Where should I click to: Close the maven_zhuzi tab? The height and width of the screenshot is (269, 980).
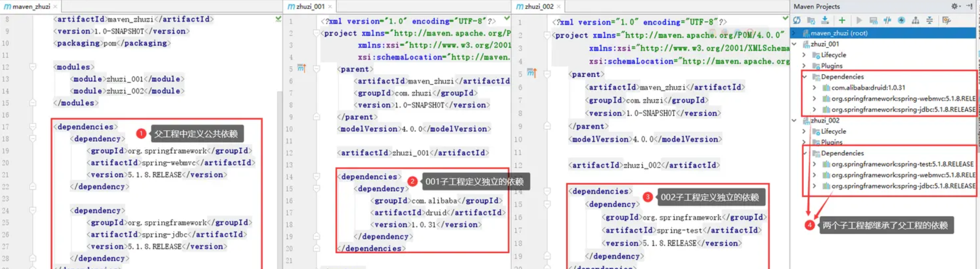pos(55,7)
